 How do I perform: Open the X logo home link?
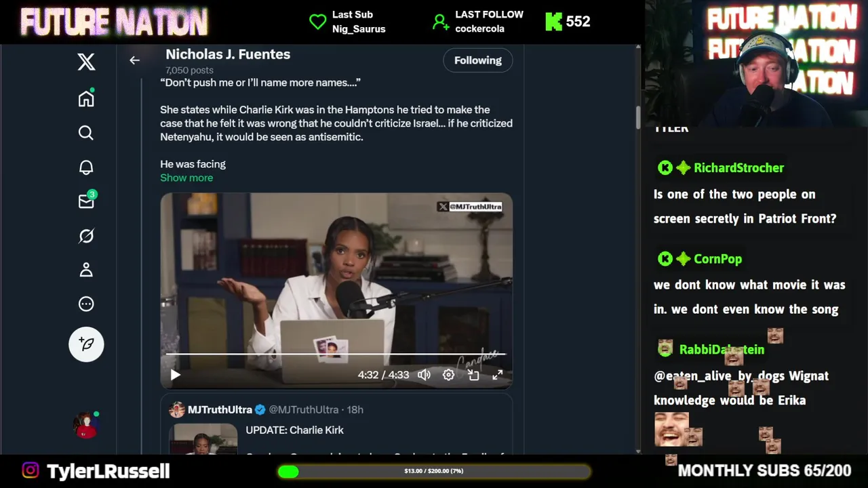click(86, 62)
